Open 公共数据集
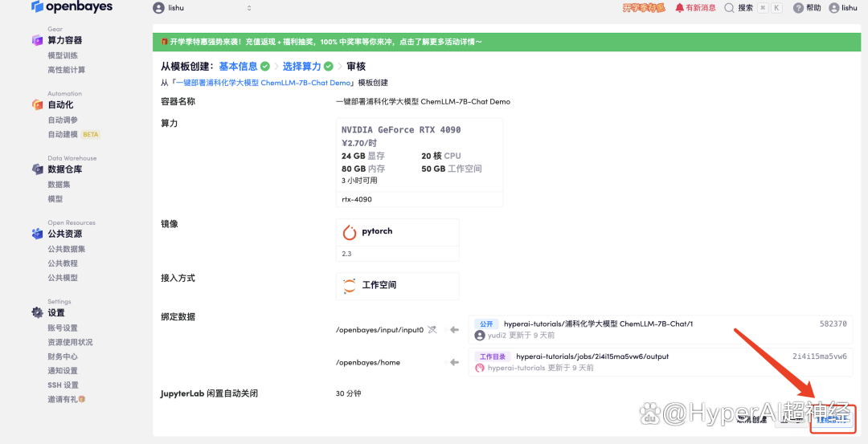 tap(67, 249)
